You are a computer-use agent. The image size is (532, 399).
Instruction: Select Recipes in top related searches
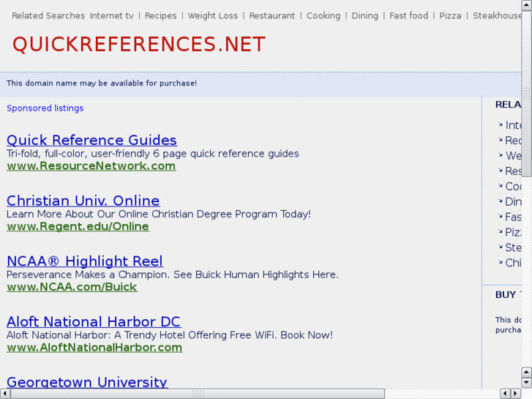tap(161, 15)
